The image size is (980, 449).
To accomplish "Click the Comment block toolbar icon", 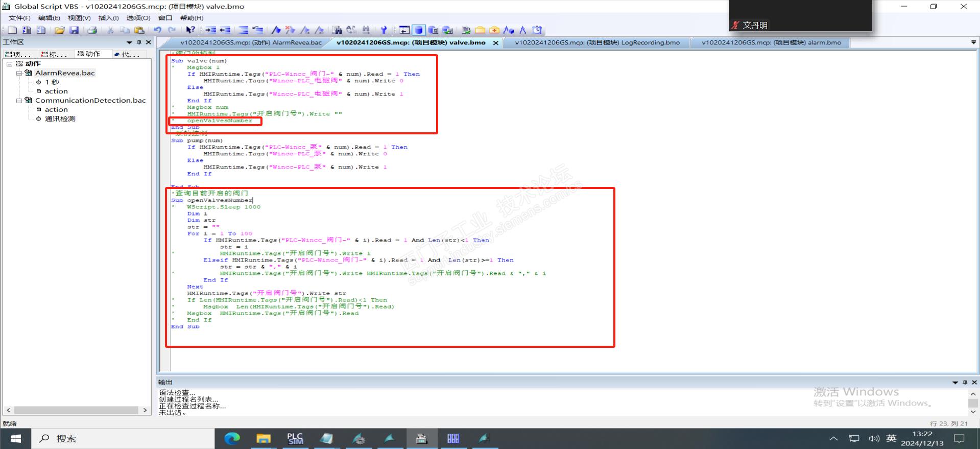I will (243, 30).
